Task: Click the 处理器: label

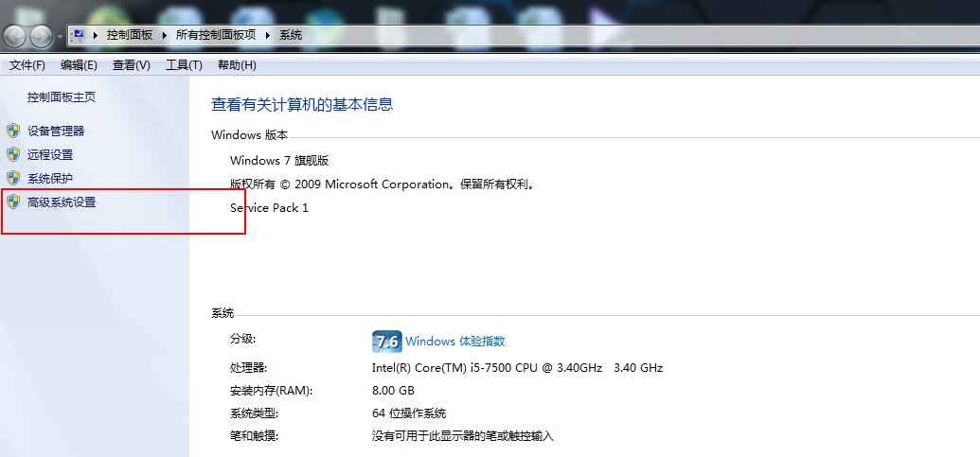Action: coord(249,368)
